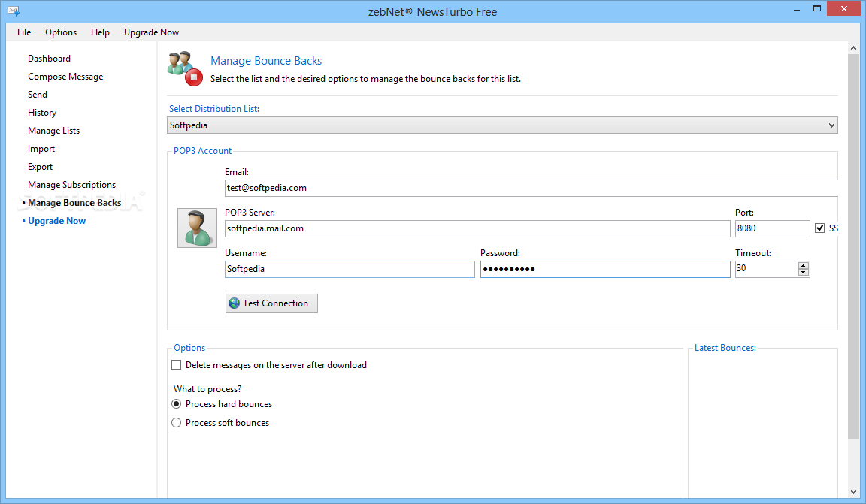This screenshot has height=504, width=866.
Task: Open the Options menu
Action: tap(61, 32)
